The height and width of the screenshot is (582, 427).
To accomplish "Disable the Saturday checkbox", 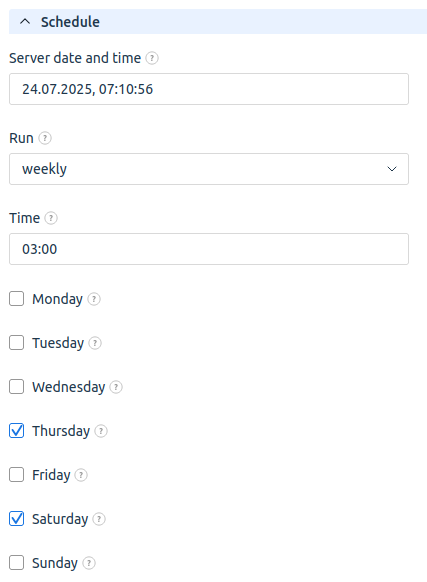I will tap(17, 519).
